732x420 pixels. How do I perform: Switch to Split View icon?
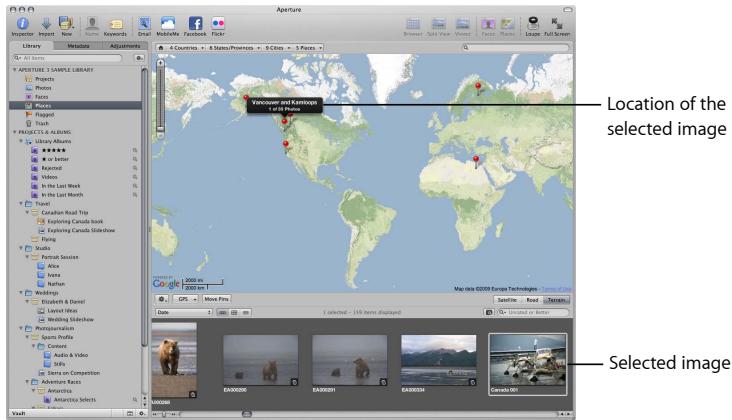tap(438, 24)
